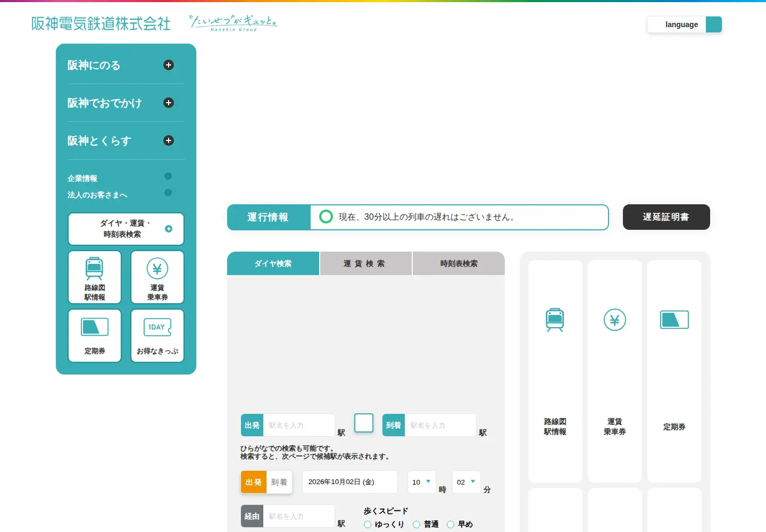Open 路線図 駅情報 card in right panel

pos(555,371)
